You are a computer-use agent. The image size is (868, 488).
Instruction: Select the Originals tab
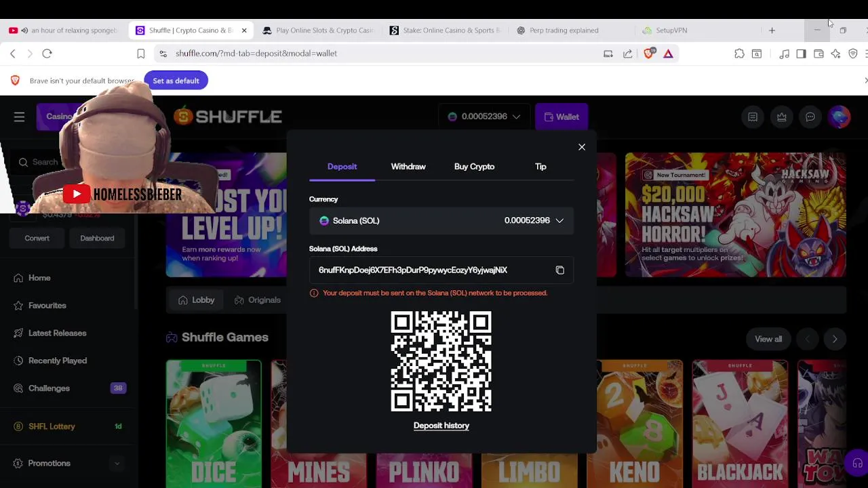pyautogui.click(x=257, y=300)
